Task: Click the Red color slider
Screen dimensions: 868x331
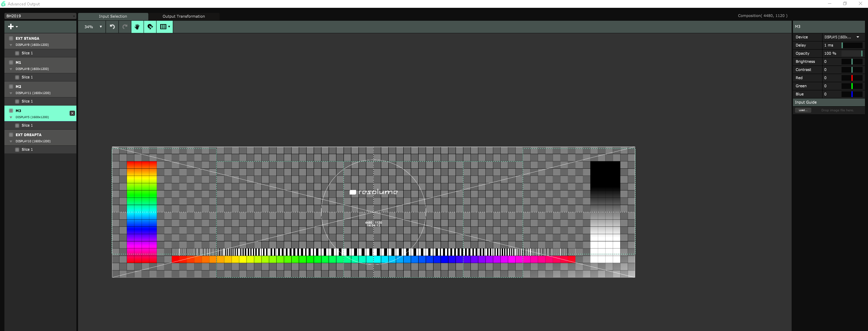Action: 852,78
